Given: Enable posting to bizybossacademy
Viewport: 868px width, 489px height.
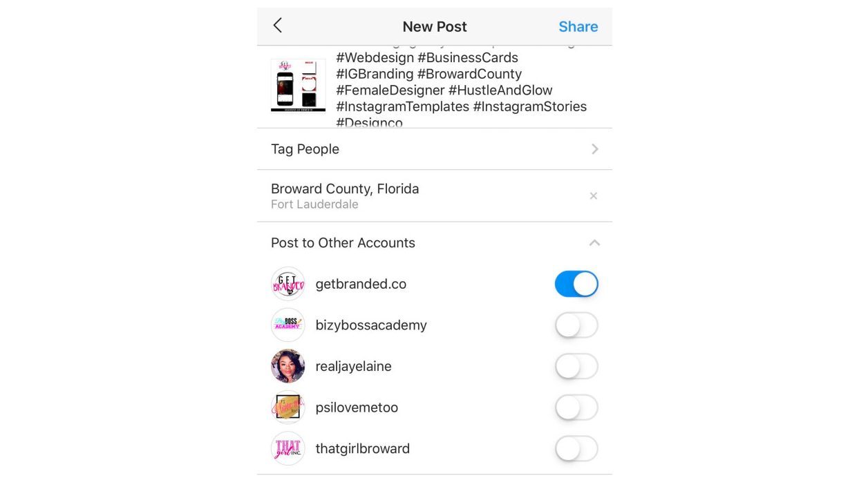Looking at the screenshot, I should click(576, 325).
